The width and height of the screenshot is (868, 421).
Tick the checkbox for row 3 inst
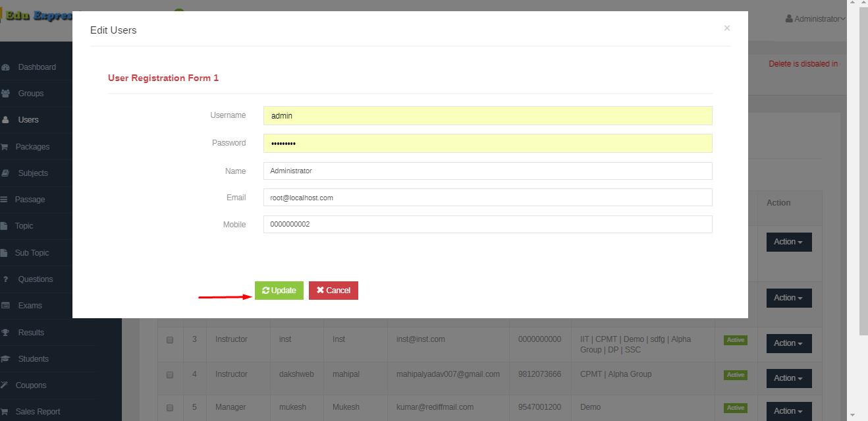170,340
